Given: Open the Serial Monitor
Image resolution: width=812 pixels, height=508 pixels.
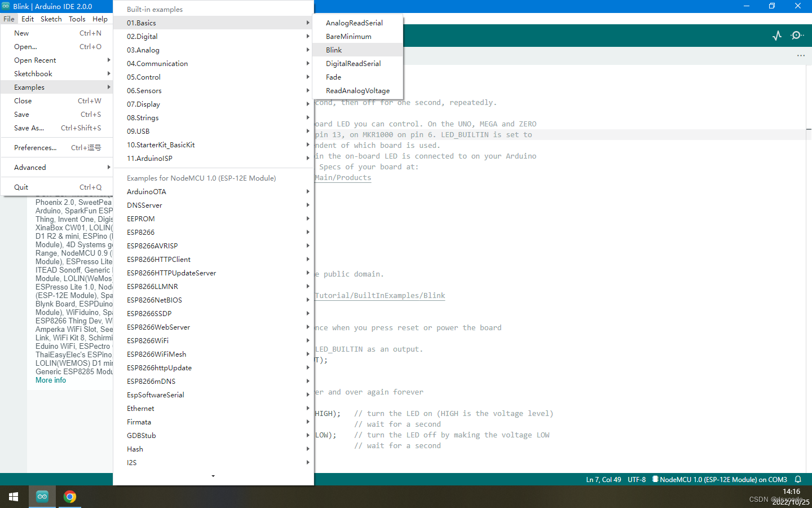Looking at the screenshot, I should click(x=797, y=35).
